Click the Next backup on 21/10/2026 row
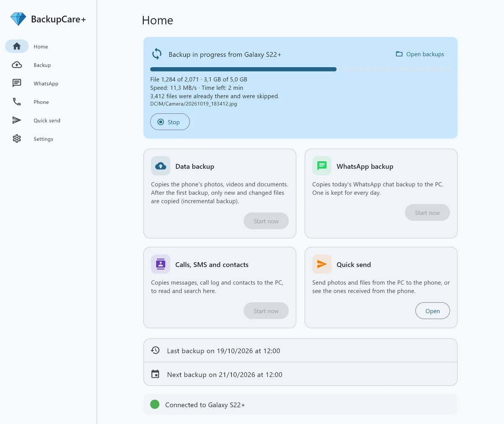The height and width of the screenshot is (424, 504). tap(300, 374)
